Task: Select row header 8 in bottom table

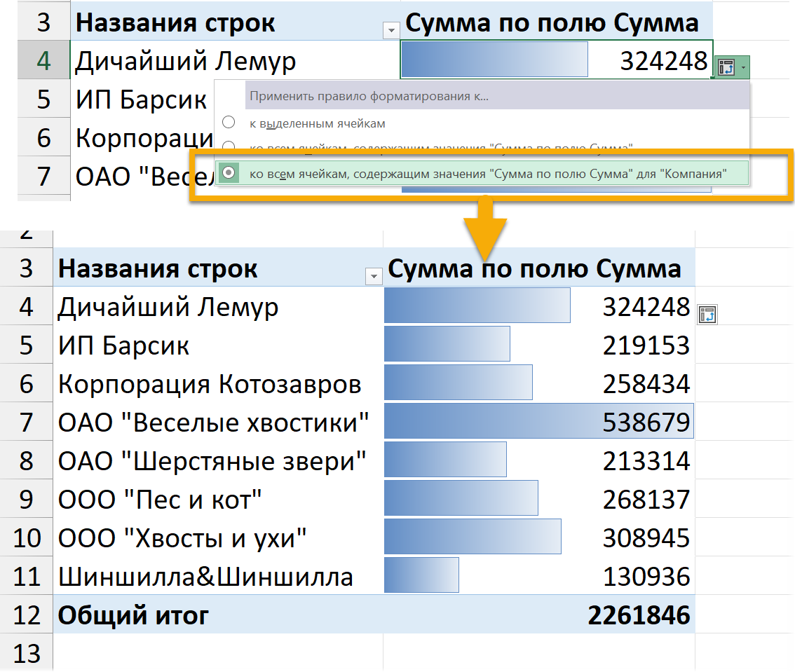Action: click(x=27, y=460)
